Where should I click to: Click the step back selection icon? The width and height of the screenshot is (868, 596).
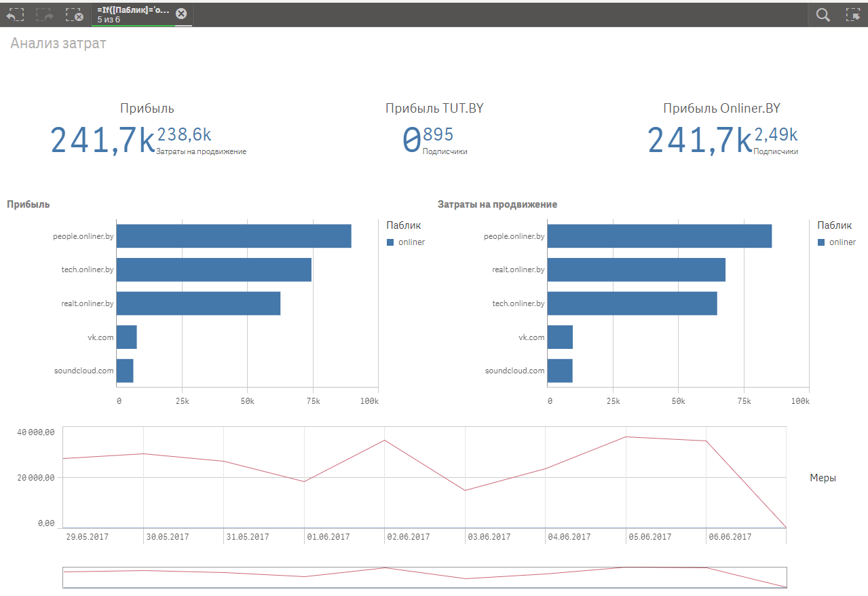pos(15,14)
